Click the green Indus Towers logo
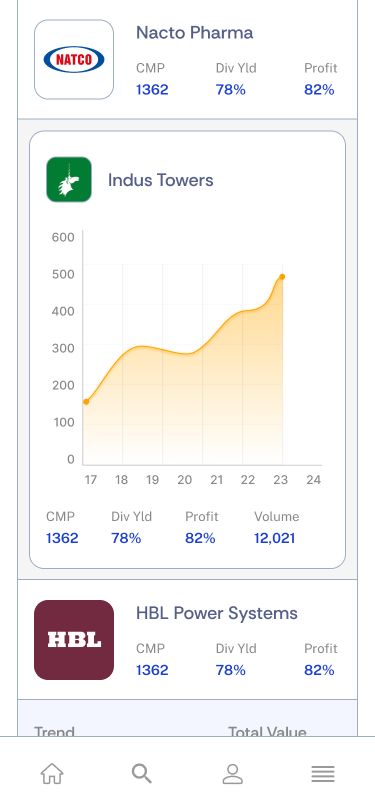The height and width of the screenshot is (812, 375). coord(69,180)
